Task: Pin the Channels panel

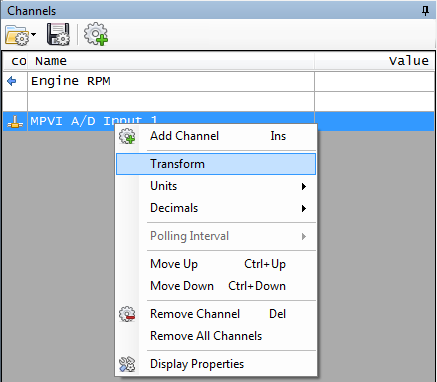Action: pos(425,11)
